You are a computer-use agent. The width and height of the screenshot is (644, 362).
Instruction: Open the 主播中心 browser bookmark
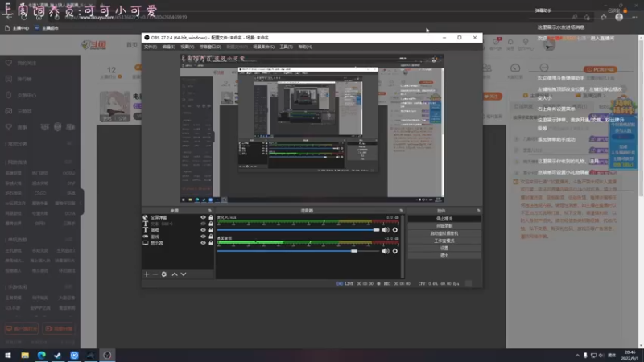(x=17, y=28)
